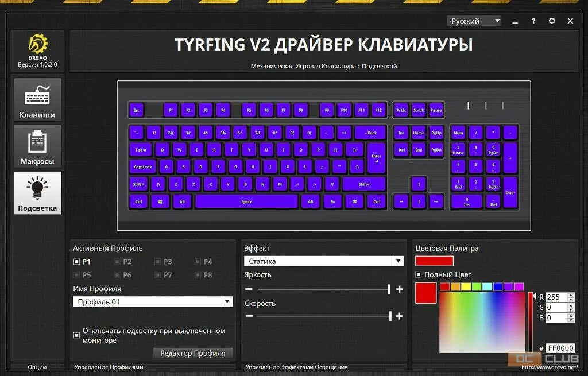Open the http://www.drevo.net/ link
Image resolution: width=588 pixels, height=376 pixels.
click(550, 367)
